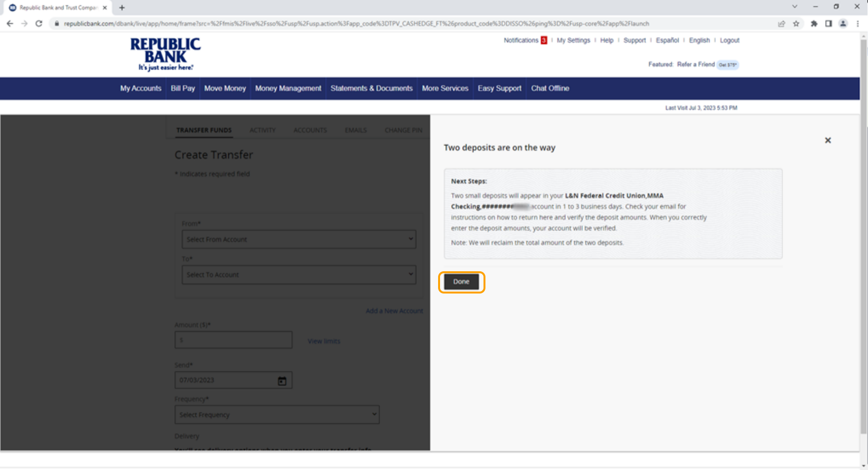This screenshot has width=868, height=470.
Task: Click the Send date field
Action: pyautogui.click(x=233, y=380)
